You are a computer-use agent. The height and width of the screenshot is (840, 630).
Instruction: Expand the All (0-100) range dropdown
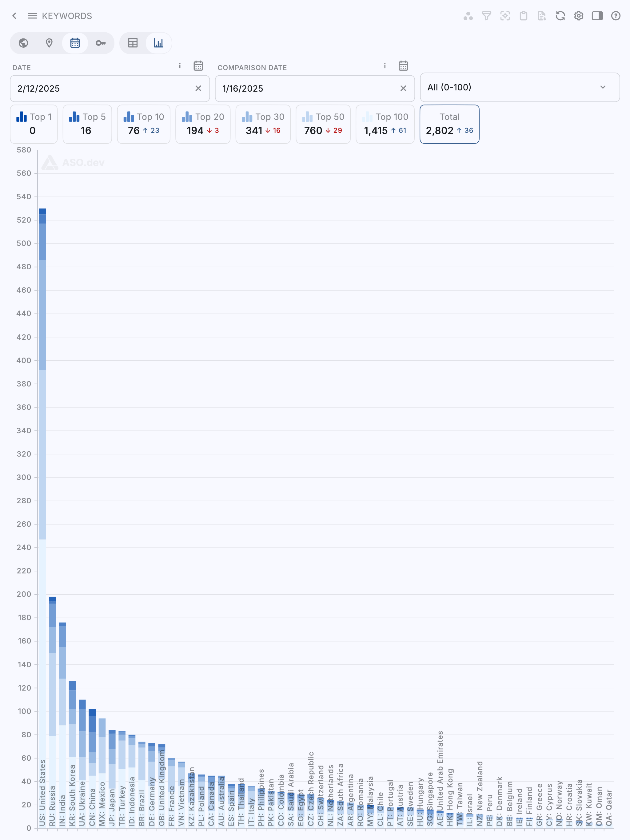[x=520, y=87]
